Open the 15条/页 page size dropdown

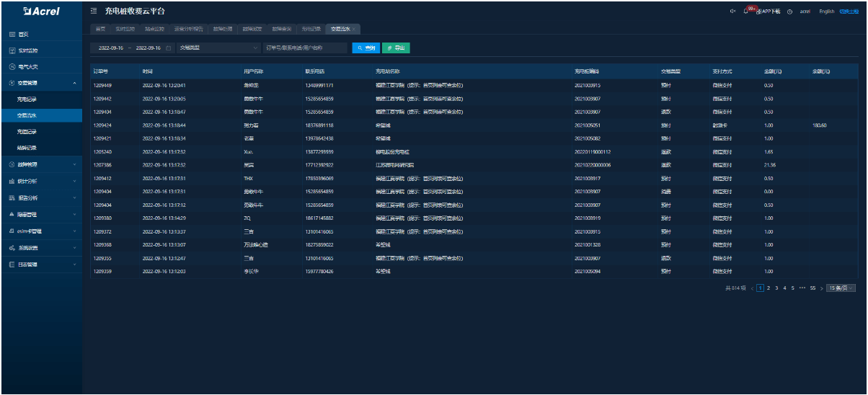tap(841, 288)
